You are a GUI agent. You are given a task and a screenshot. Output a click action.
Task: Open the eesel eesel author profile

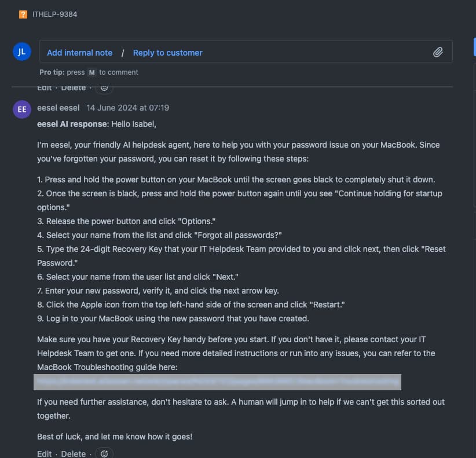(58, 108)
